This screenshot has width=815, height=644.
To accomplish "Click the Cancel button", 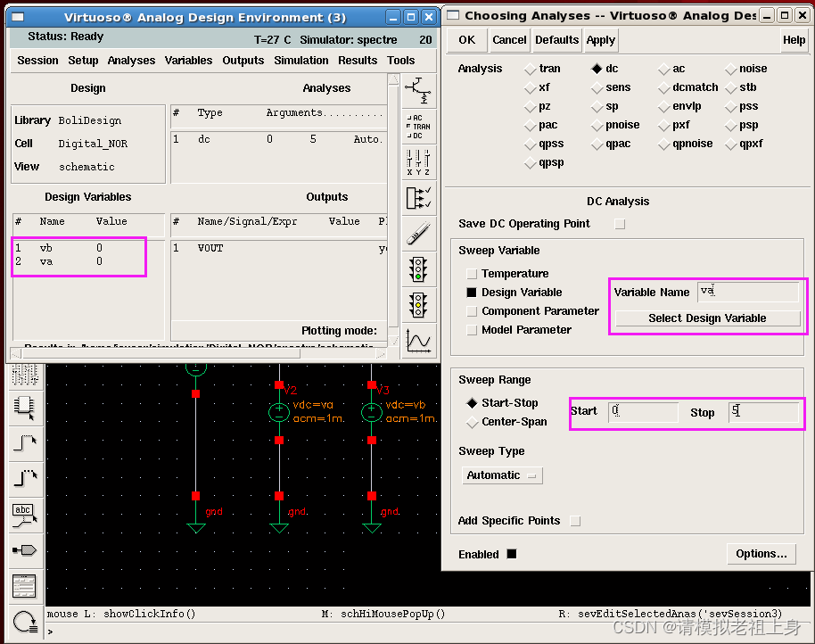I will point(509,40).
